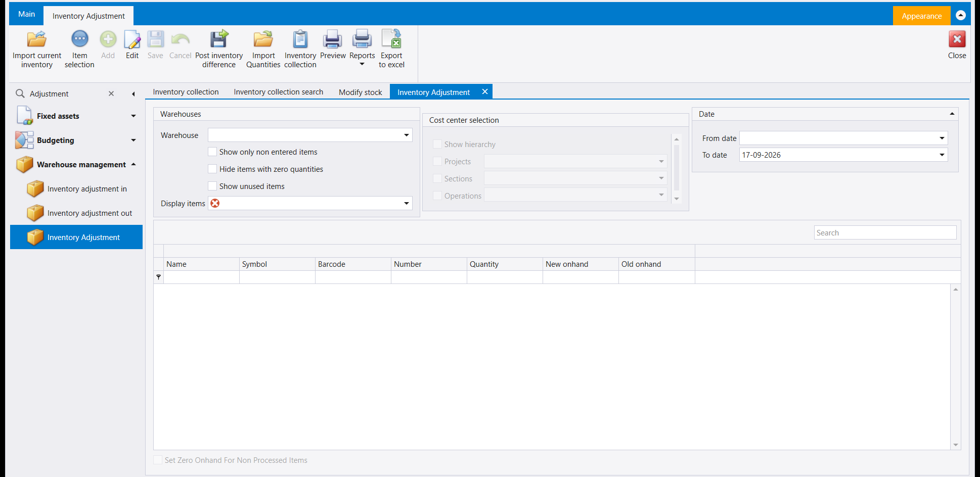Click the Preview printer icon

click(x=333, y=39)
